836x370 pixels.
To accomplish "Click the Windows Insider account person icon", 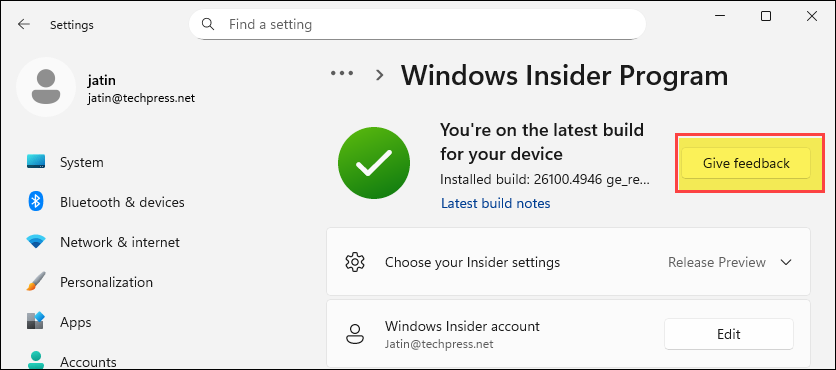I will pyautogui.click(x=355, y=334).
